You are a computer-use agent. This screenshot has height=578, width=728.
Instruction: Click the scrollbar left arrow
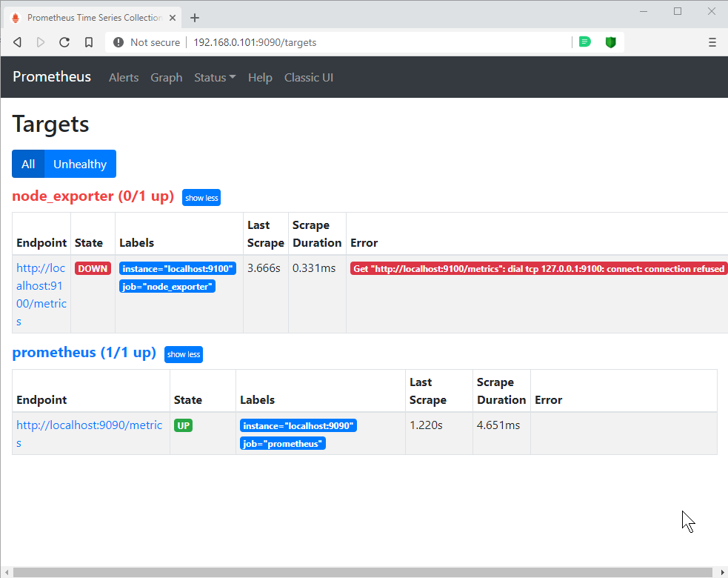click(7, 572)
